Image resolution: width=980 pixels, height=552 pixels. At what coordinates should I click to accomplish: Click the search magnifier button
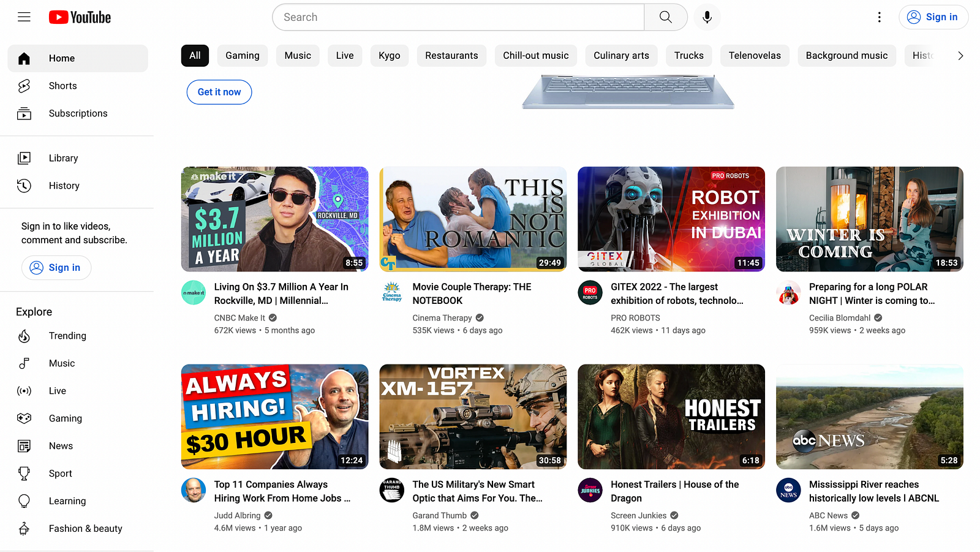click(666, 17)
